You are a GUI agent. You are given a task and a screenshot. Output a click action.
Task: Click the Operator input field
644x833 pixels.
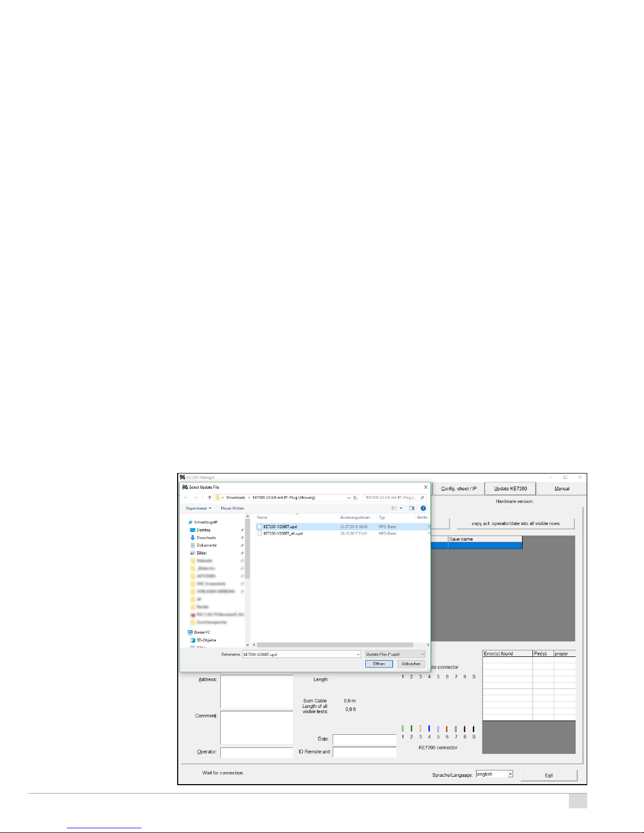pyautogui.click(x=257, y=752)
